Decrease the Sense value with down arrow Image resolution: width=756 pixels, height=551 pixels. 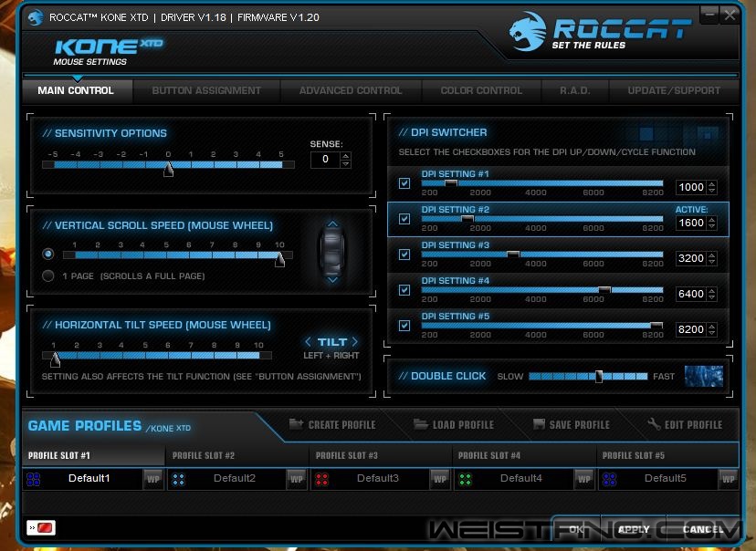(345, 164)
